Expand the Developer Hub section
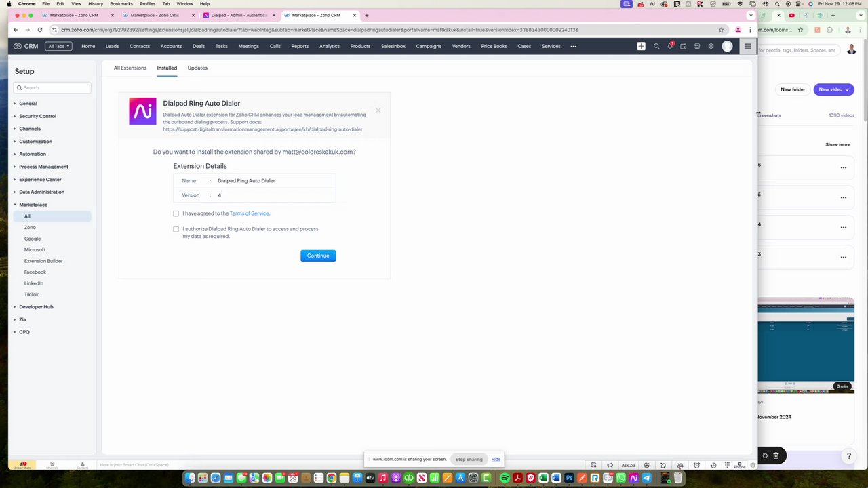The height and width of the screenshot is (488, 868). [36, 307]
